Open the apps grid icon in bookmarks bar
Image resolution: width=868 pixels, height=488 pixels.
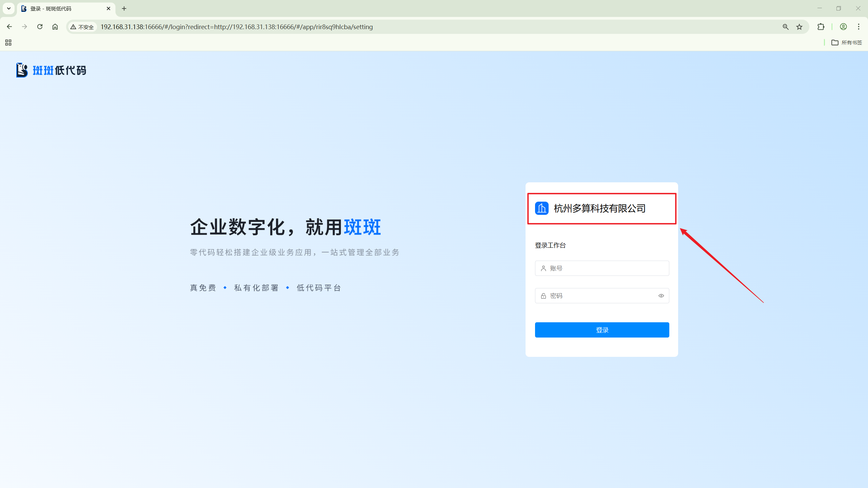click(x=8, y=42)
